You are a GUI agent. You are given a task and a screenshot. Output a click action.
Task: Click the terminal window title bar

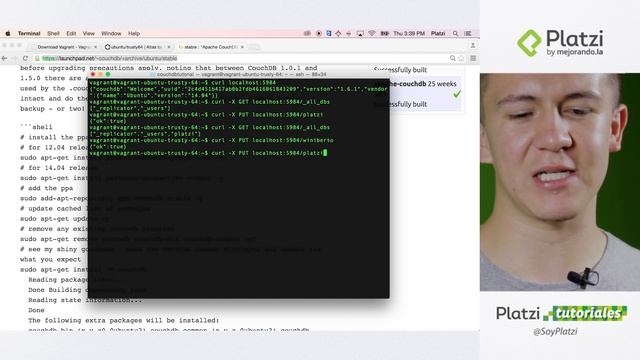[x=239, y=74]
